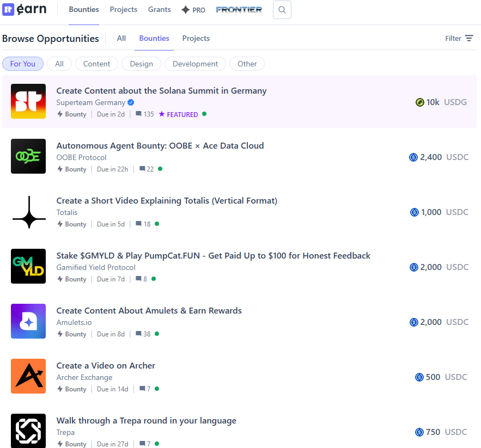Open Bounties in the top navigation
This screenshot has height=448, width=481.
(84, 9)
